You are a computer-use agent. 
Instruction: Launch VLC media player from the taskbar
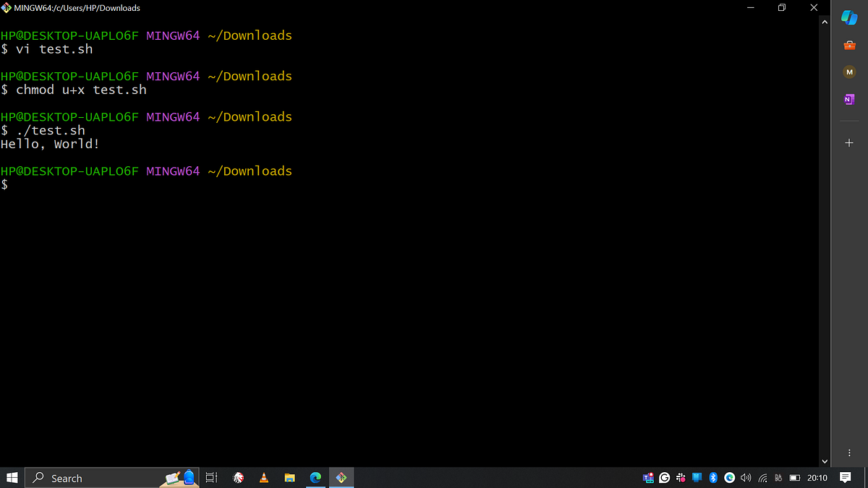tap(263, 477)
